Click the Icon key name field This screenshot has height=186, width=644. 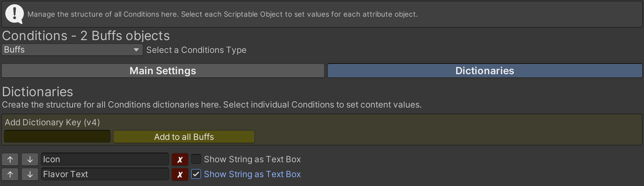pos(105,159)
